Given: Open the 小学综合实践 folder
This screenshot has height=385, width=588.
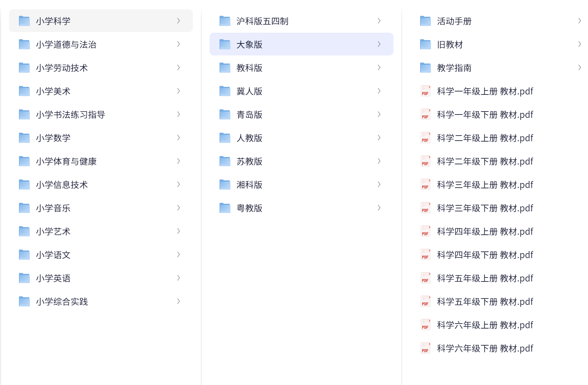Looking at the screenshot, I should (x=101, y=301).
